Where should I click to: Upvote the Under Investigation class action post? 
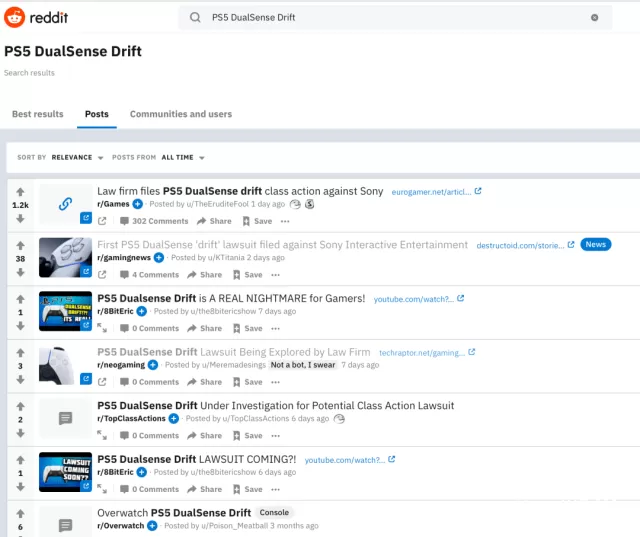(x=20, y=406)
